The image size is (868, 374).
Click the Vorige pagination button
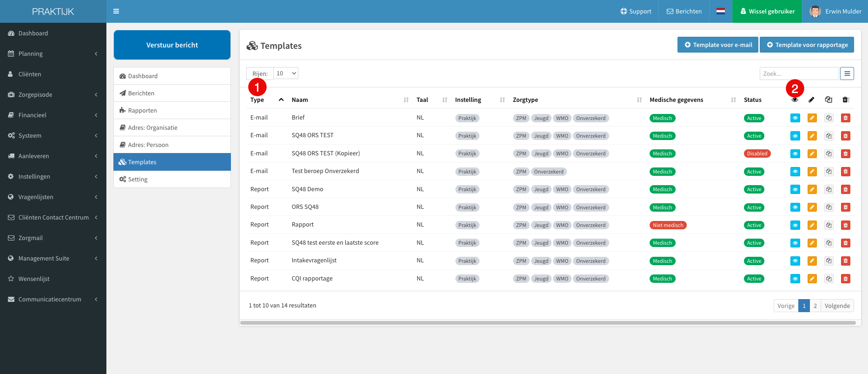point(786,306)
